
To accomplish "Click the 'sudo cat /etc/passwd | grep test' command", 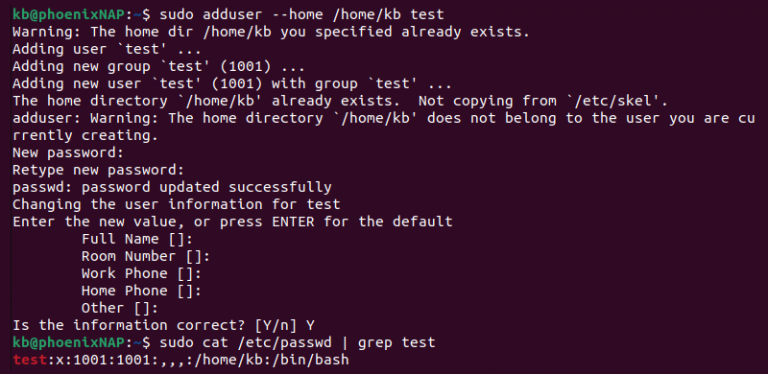I will click(x=297, y=343).
